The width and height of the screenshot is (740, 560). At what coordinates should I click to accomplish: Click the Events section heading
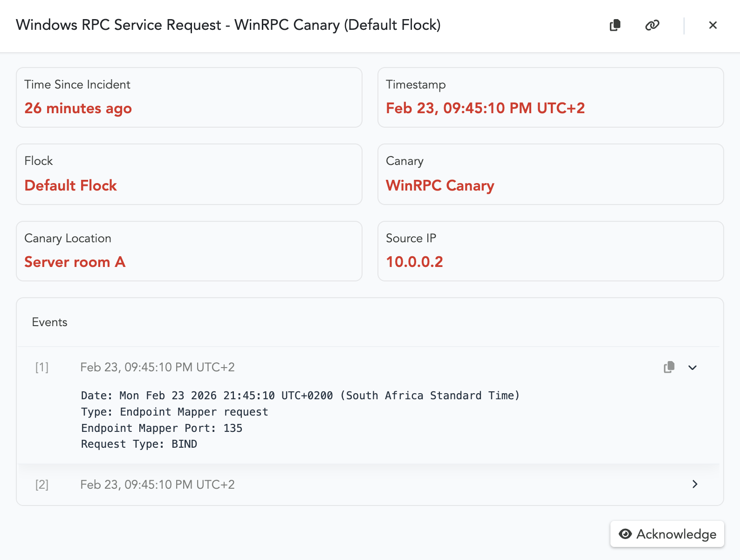[x=49, y=322]
